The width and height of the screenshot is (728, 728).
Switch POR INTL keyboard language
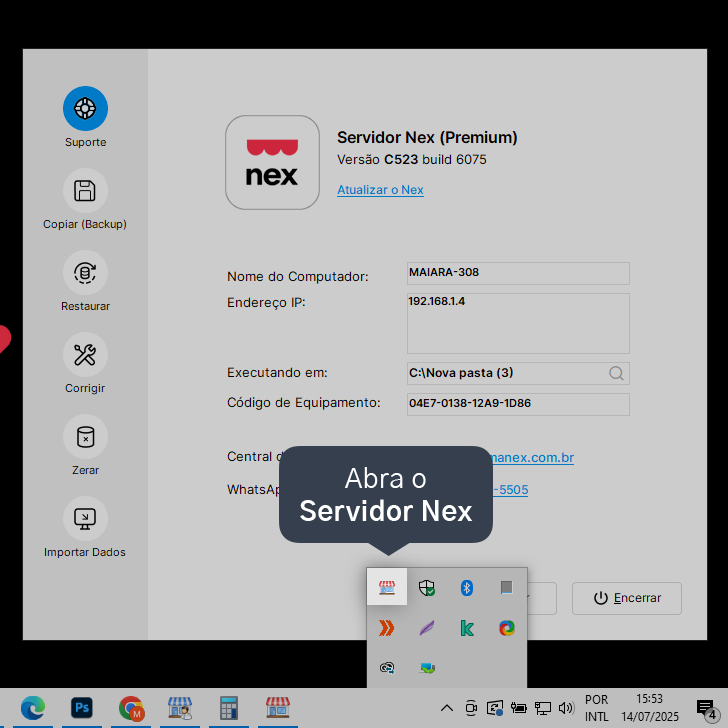(x=597, y=708)
